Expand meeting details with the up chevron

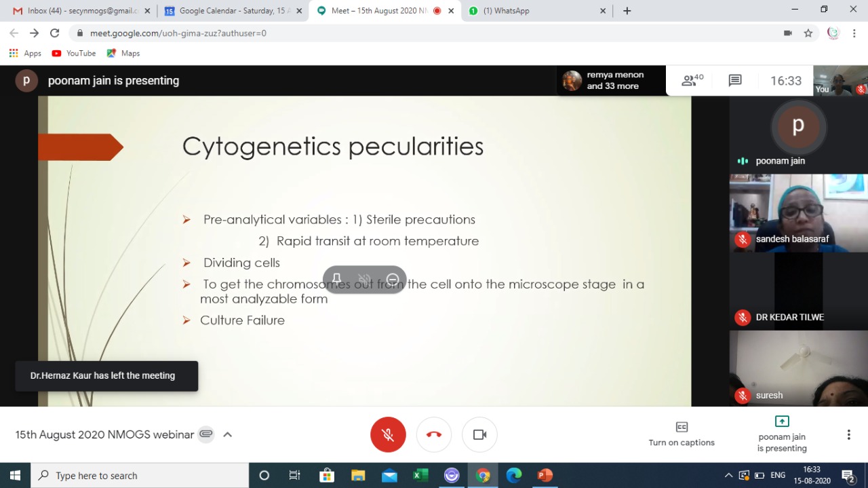(x=228, y=434)
